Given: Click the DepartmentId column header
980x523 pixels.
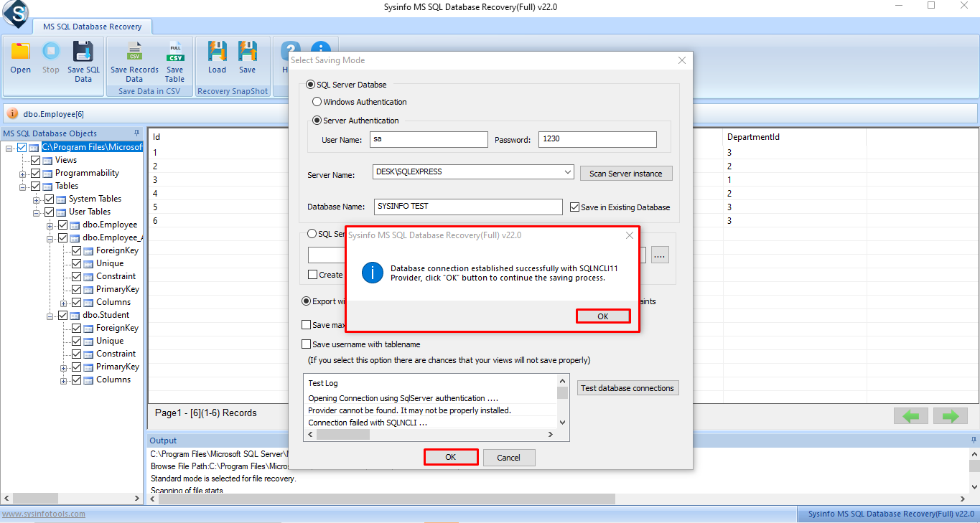Looking at the screenshot, I should click(795, 137).
